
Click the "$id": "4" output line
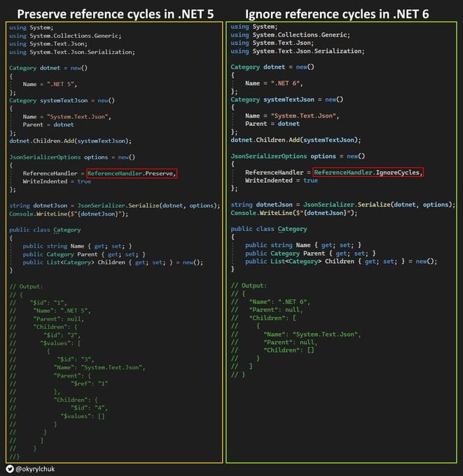(89, 408)
